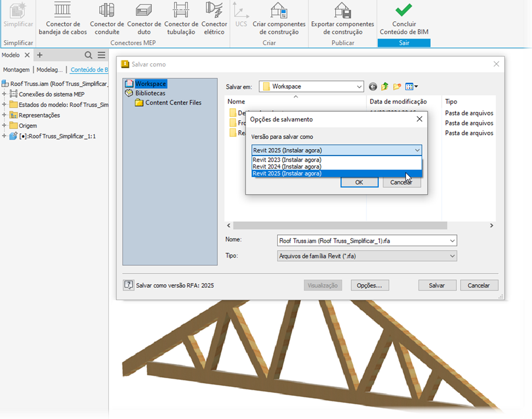Select Workspace in the locations tree
The width and height of the screenshot is (532, 419).
pos(151,83)
